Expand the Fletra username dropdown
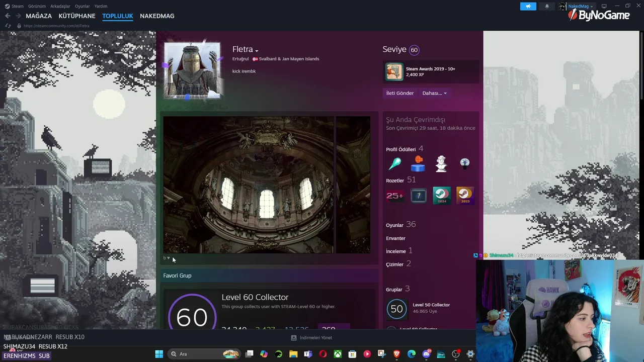This screenshot has width=644, height=362. tap(257, 51)
